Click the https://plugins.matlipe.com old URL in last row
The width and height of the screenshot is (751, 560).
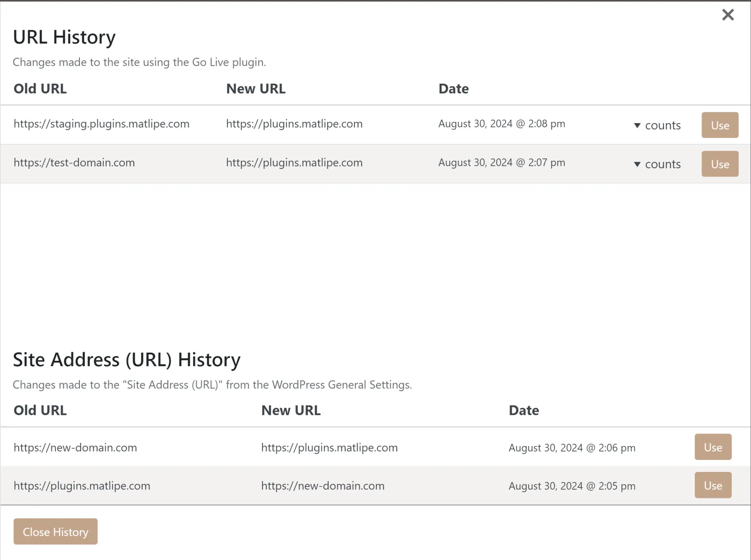[x=82, y=486]
